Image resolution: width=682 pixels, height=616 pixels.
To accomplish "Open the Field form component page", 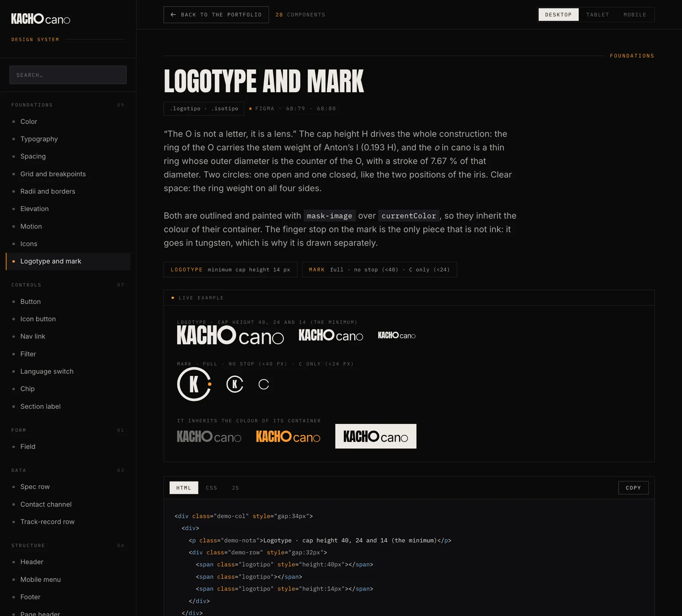I will [x=68, y=447].
